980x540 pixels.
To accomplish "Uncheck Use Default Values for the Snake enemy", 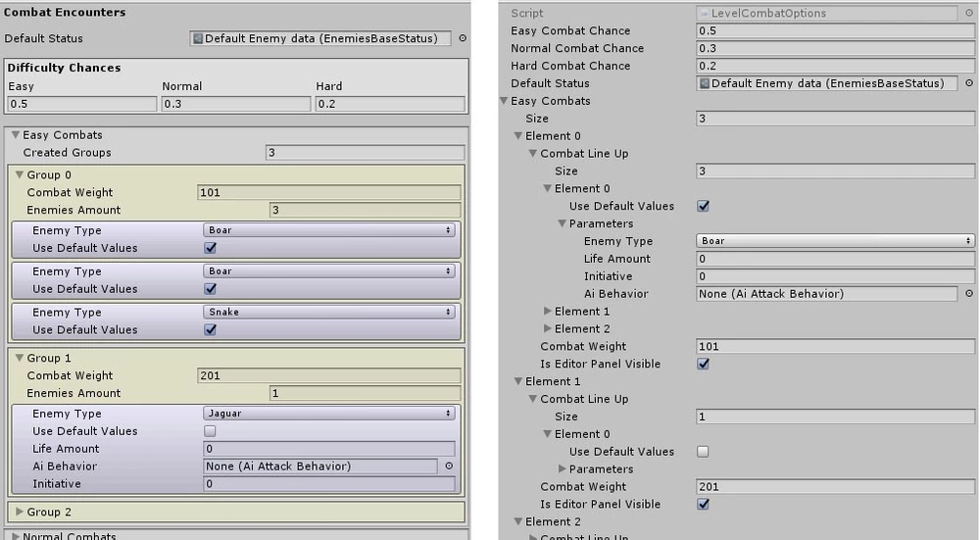I will pos(210,330).
